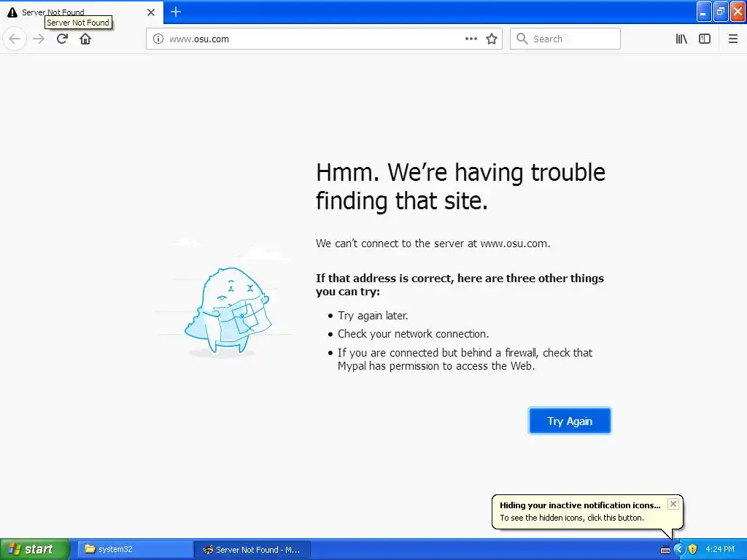Screen dimensions: 747x560
Task: Dismiss the hidden icons notification balloon
Action: (673, 504)
